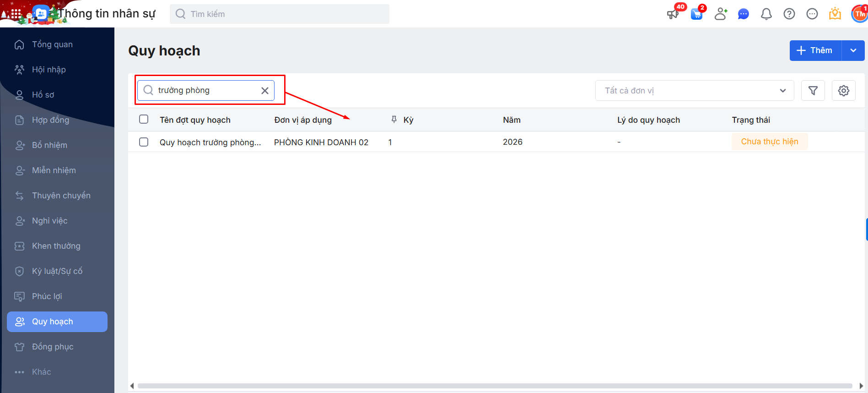868x393 pixels.
Task: Open table settings gear icon
Action: coord(844,91)
